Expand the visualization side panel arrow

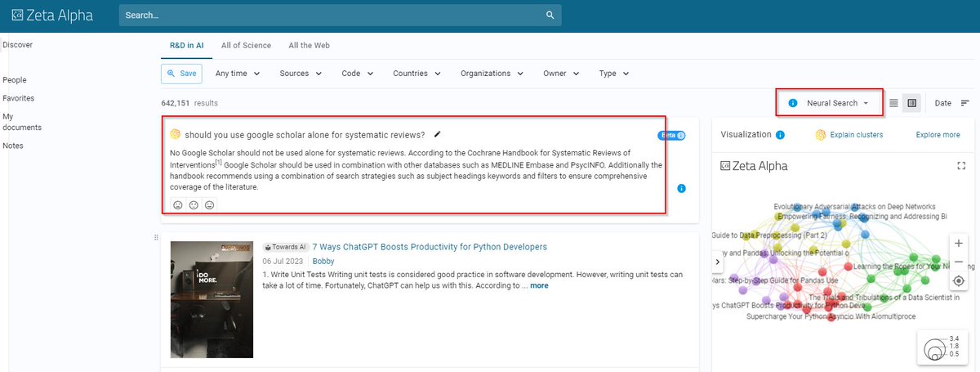(x=718, y=262)
